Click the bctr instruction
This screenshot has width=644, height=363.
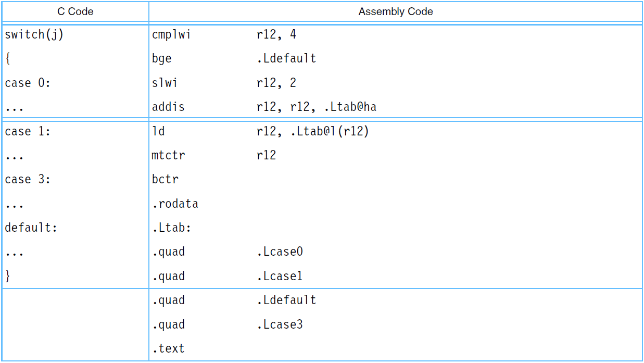point(165,179)
